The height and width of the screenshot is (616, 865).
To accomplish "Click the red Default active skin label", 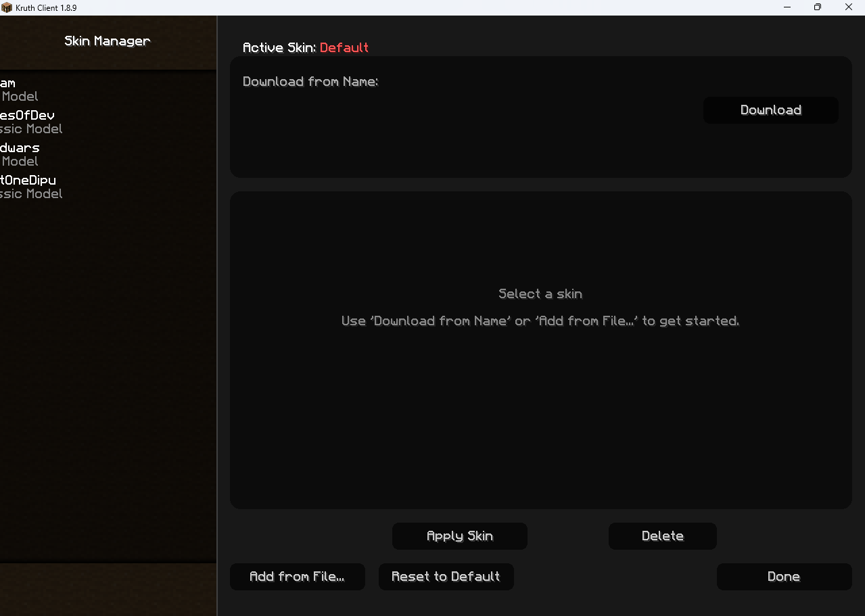I will 344,48.
